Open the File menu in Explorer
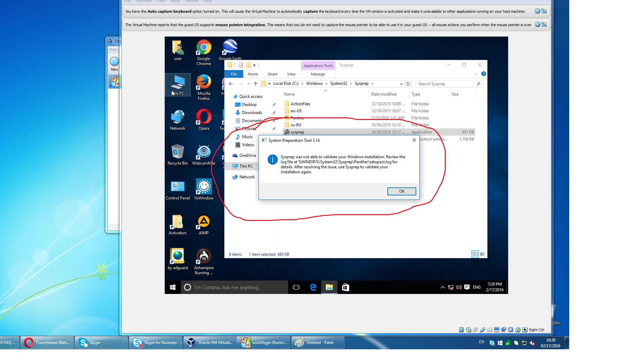644x362 pixels. [234, 74]
